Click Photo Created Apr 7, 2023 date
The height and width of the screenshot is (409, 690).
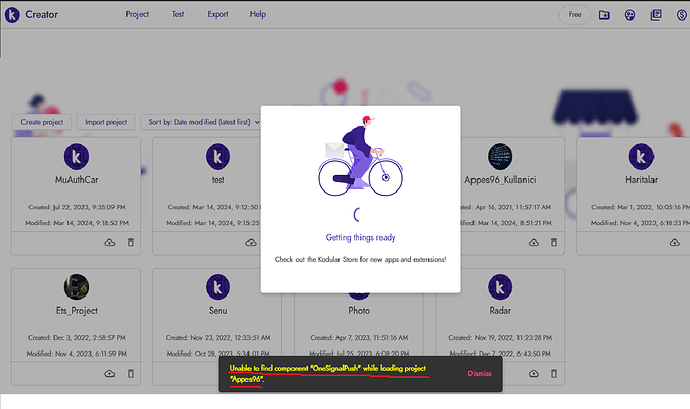tap(359, 338)
